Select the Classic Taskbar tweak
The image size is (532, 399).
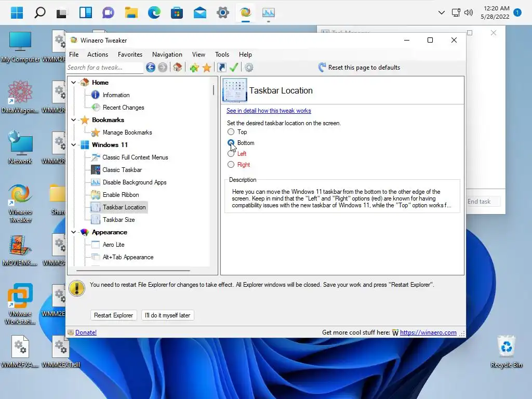point(122,170)
